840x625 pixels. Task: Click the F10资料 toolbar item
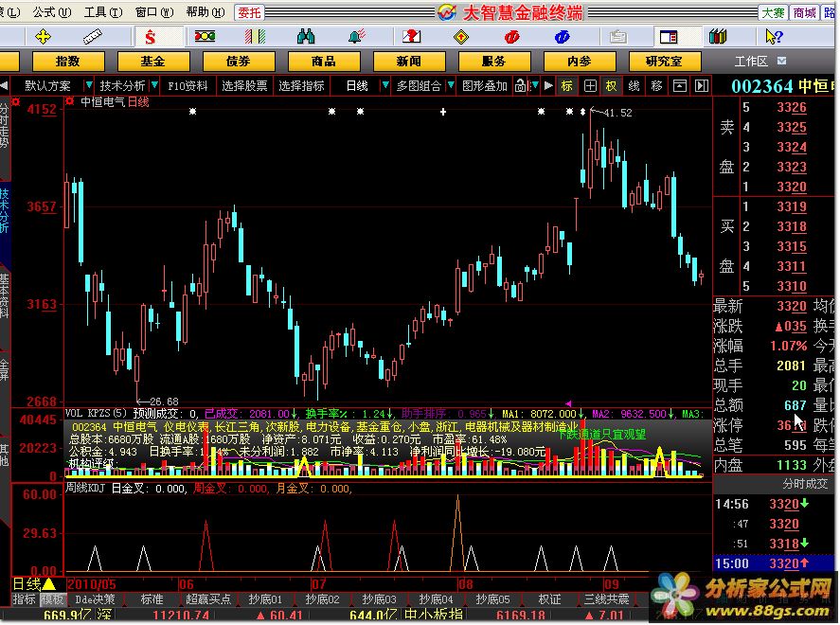coord(188,85)
